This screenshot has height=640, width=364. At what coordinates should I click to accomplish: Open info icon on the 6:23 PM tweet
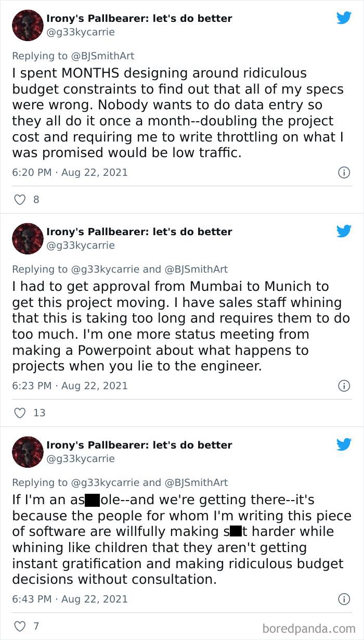(344, 386)
